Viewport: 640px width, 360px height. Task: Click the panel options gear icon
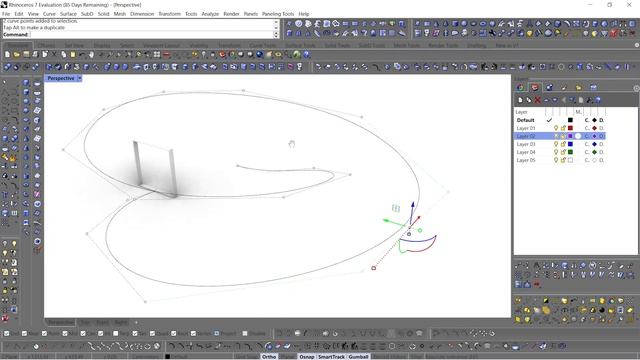(x=636, y=88)
